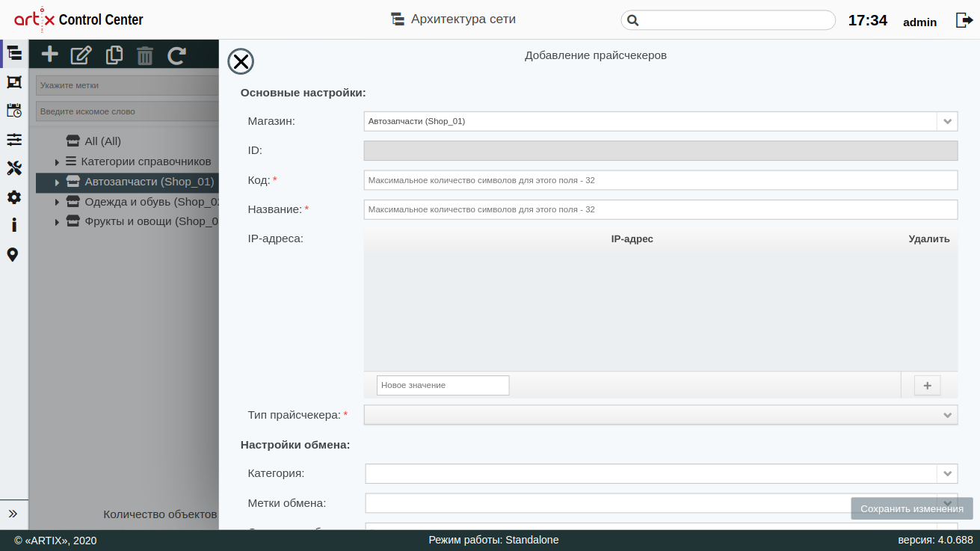Select All (All) in the tree
This screenshot has height=551, width=980.
tap(103, 141)
